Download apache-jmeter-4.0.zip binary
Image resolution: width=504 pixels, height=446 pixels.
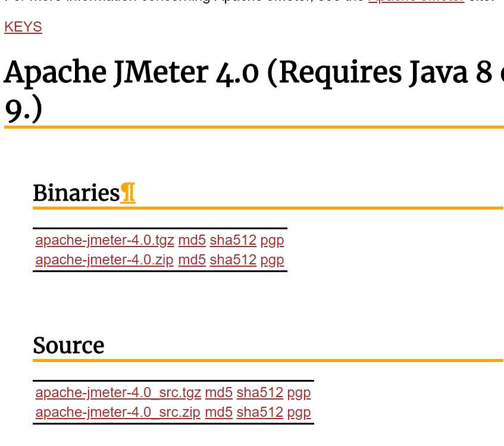click(105, 260)
